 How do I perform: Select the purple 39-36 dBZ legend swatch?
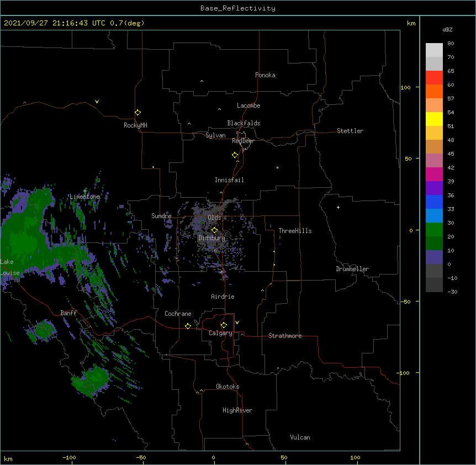pyautogui.click(x=434, y=188)
